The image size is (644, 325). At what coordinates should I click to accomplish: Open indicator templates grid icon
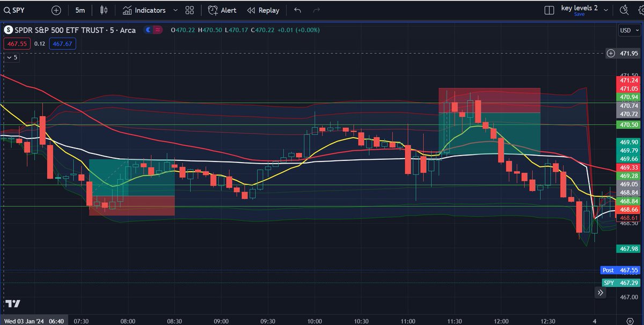(x=189, y=10)
